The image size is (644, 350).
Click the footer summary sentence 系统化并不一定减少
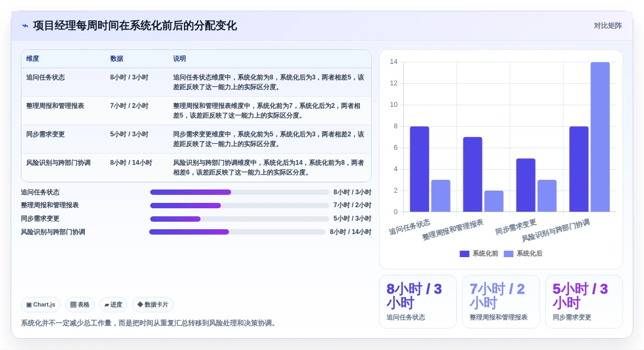150,323
